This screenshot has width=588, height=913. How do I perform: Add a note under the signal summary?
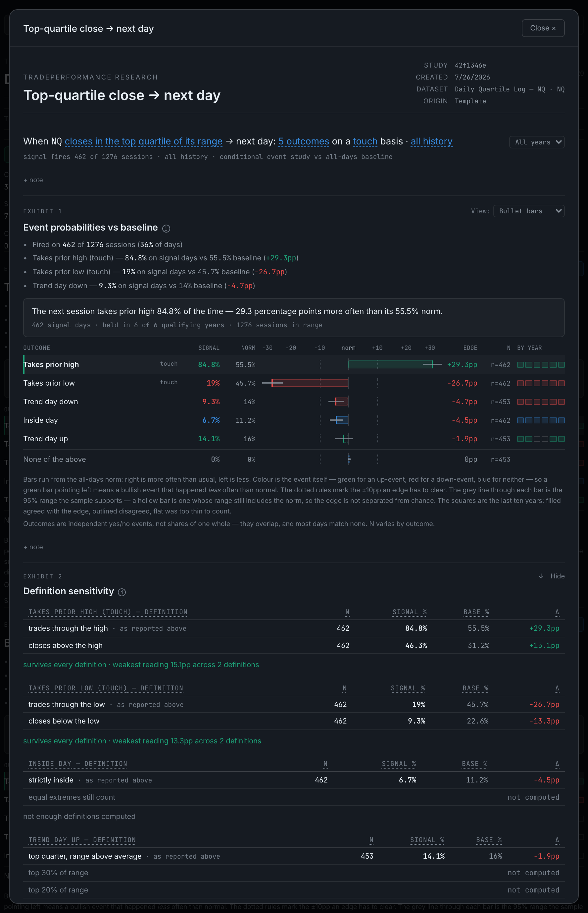coord(33,180)
